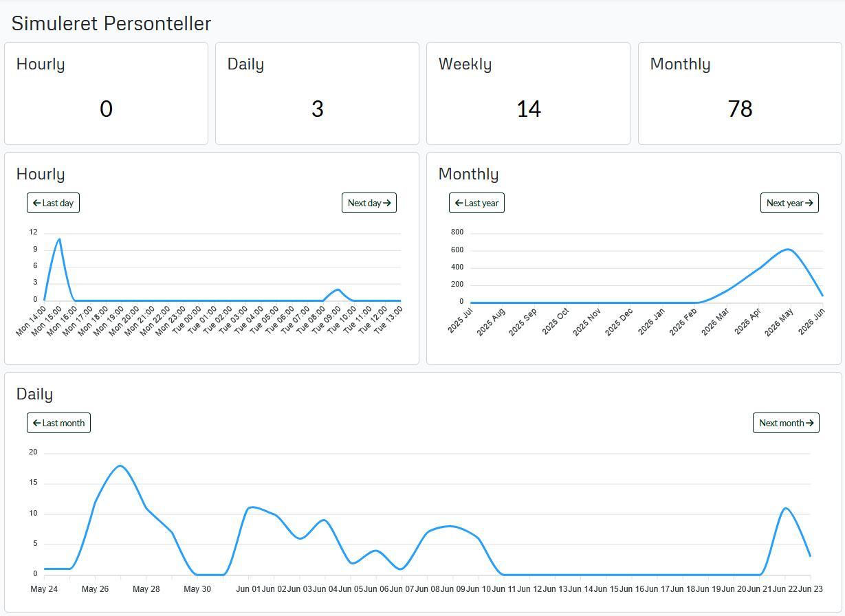Click the Hourly count card showing 0

pos(106,93)
